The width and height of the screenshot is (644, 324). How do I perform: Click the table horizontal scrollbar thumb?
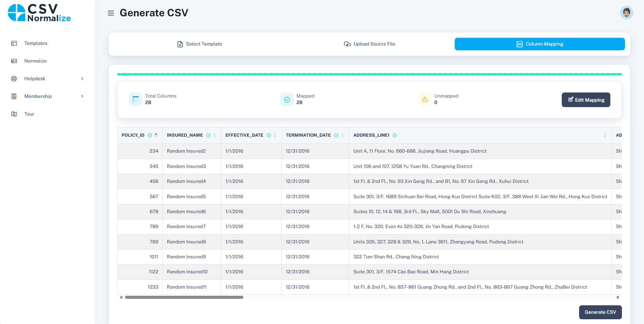point(184,297)
